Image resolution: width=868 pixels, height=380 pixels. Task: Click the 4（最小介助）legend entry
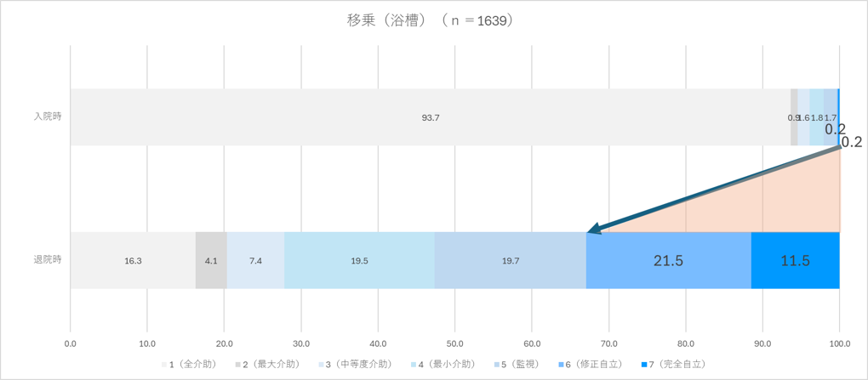(441, 365)
